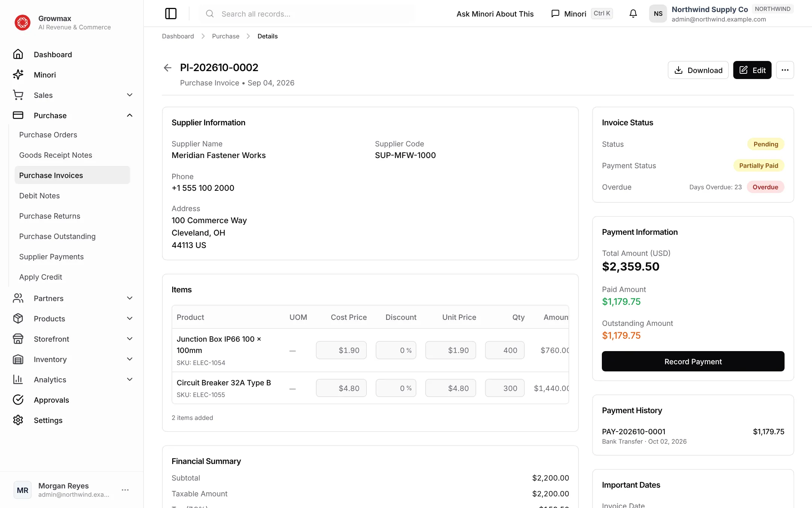The image size is (812, 508).
Task: Open notifications bell icon
Action: [633, 14]
